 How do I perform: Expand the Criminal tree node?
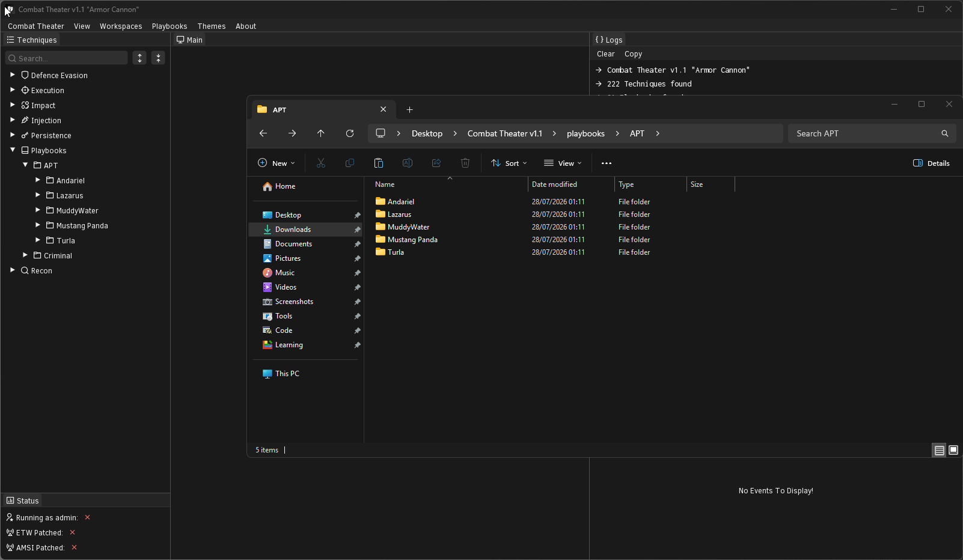[x=25, y=255]
